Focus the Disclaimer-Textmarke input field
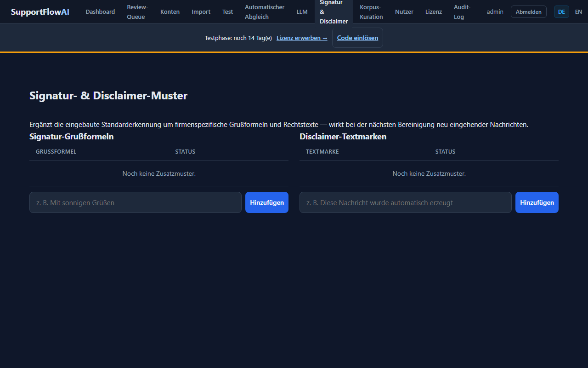The image size is (588, 368). [406, 202]
